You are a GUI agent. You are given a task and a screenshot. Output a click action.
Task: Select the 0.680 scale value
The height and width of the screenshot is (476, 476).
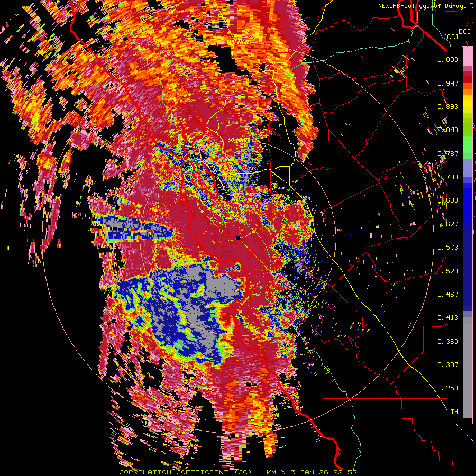[448, 200]
